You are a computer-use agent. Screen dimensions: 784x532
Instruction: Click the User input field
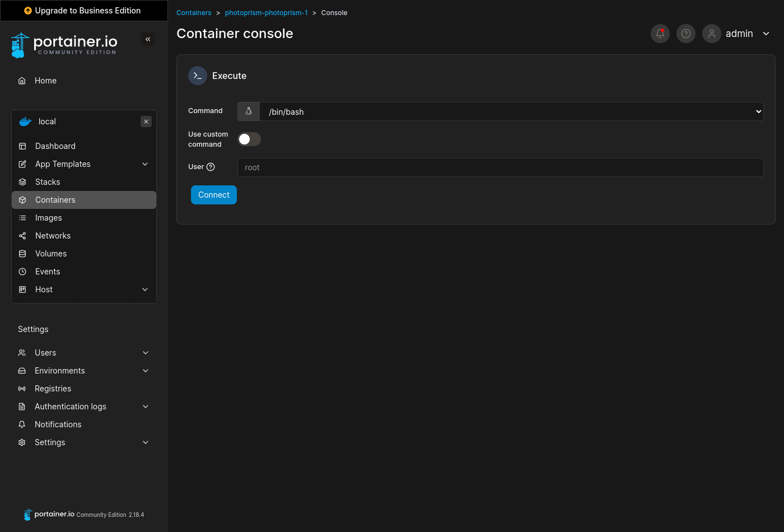tap(500, 167)
